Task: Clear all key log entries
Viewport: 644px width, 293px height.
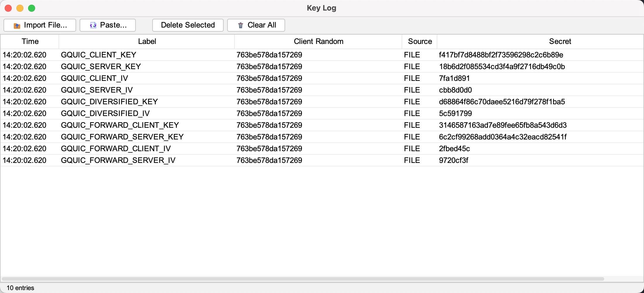Action: pos(256,25)
